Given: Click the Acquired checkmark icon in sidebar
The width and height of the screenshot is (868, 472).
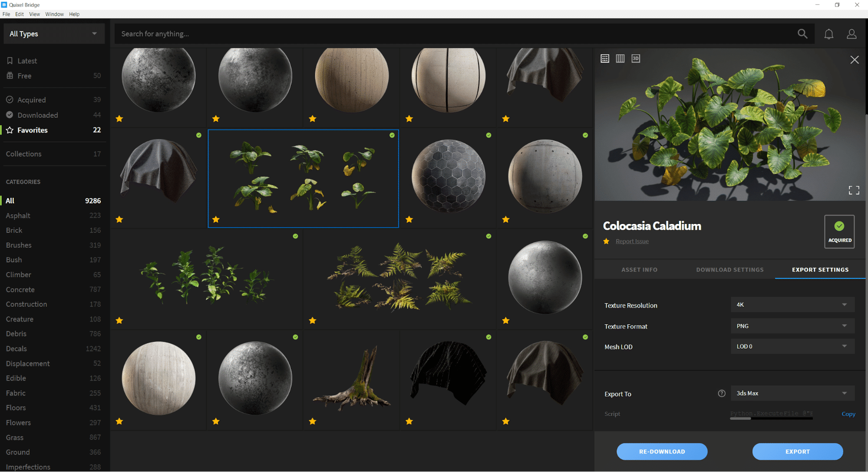Looking at the screenshot, I should pos(10,100).
